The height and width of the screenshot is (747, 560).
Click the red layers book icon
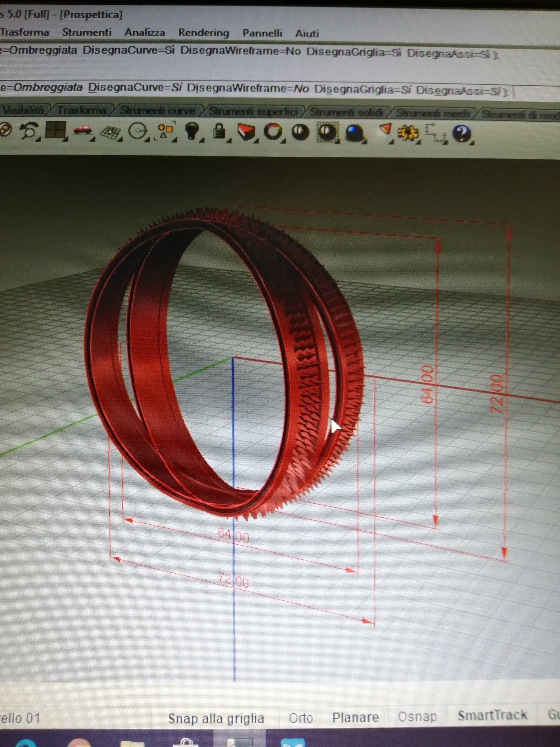[x=246, y=131]
